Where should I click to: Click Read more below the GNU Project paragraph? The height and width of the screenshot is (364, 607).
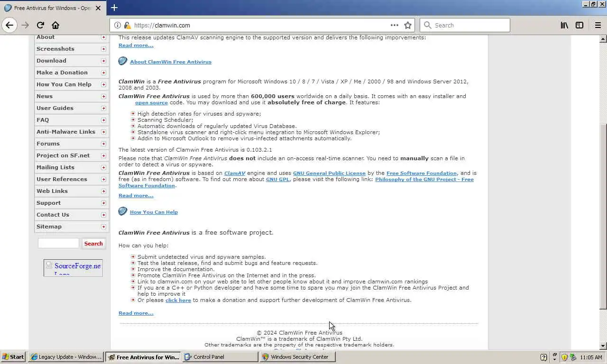(136, 195)
